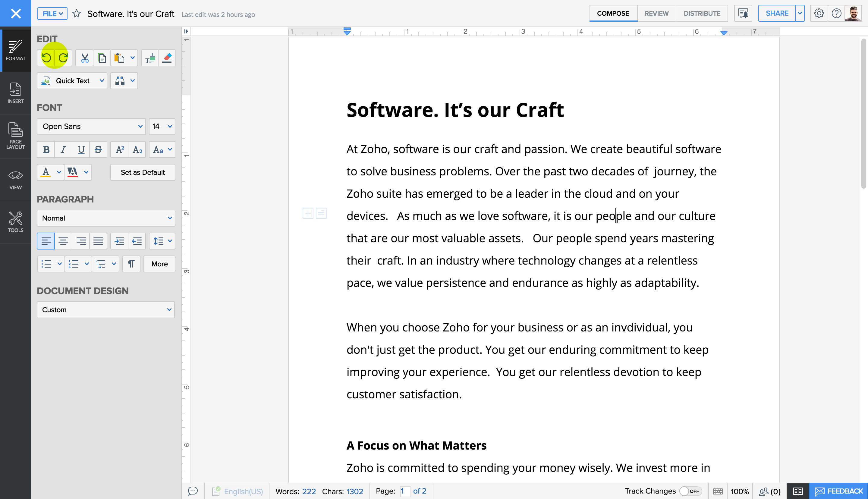Click the Highlight text color icon
This screenshot has height=499, width=868.
tap(71, 172)
